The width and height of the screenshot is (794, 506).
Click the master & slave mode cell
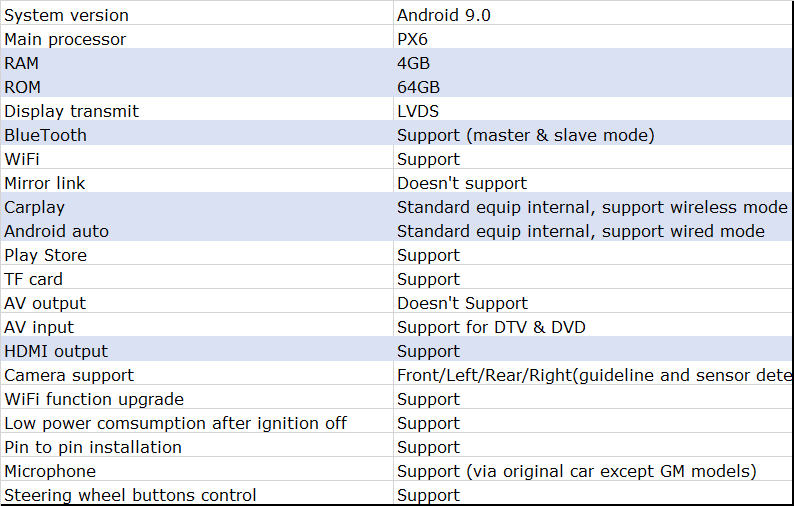(x=526, y=135)
